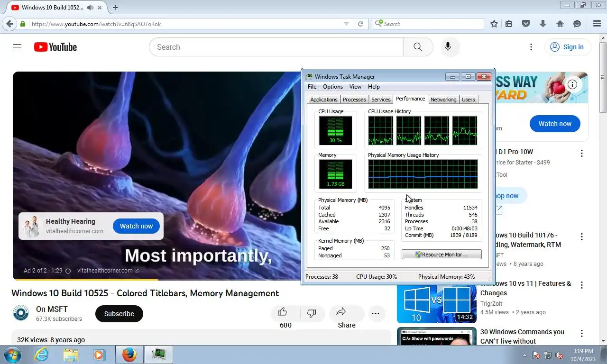The height and width of the screenshot is (364, 607).
Task: Start voice search with the microphone icon
Action: tap(448, 47)
